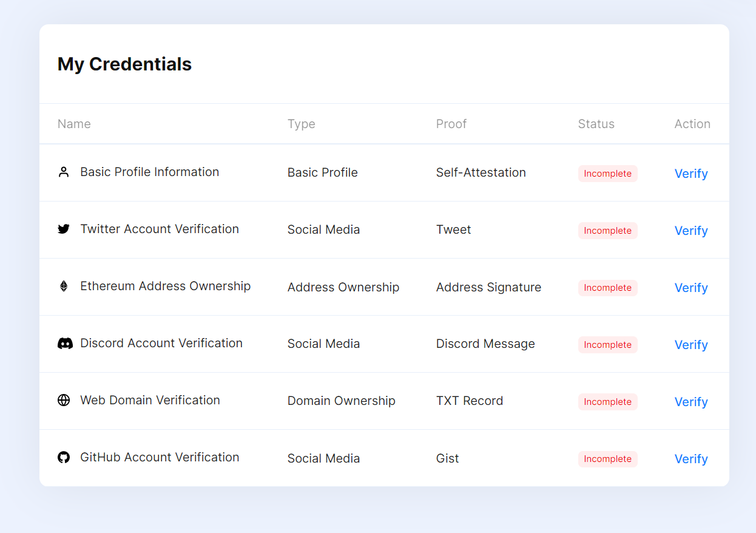The height and width of the screenshot is (533, 756).
Task: Verify the Discord Account credential
Action: pos(691,345)
